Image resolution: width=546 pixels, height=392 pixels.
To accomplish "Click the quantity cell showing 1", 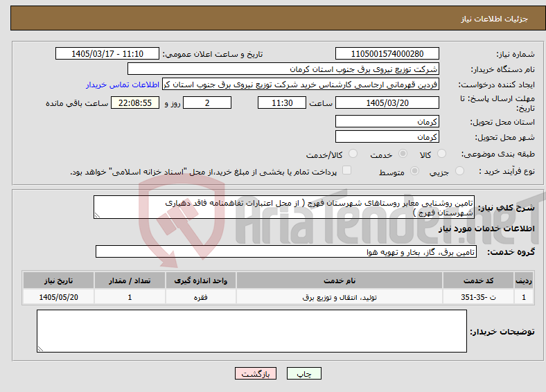I will 130,297.
